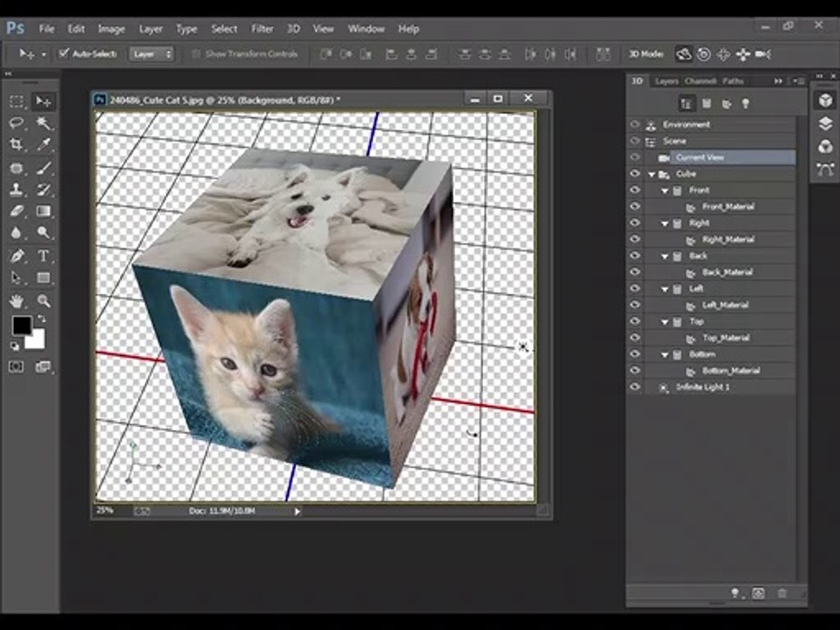840x630 pixels.
Task: Switch to the Layers tab
Action: [667, 80]
